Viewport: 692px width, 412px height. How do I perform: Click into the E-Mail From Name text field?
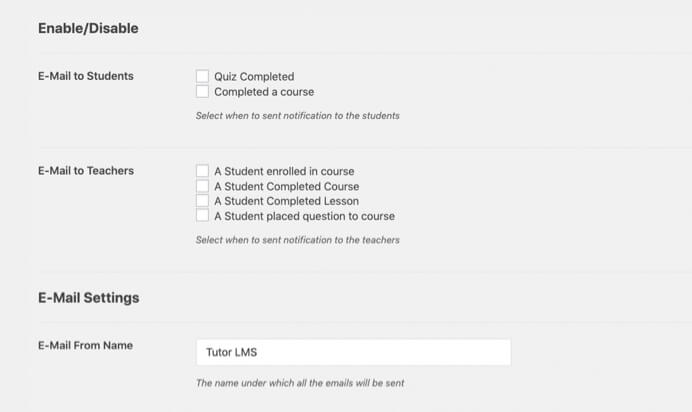click(x=354, y=352)
